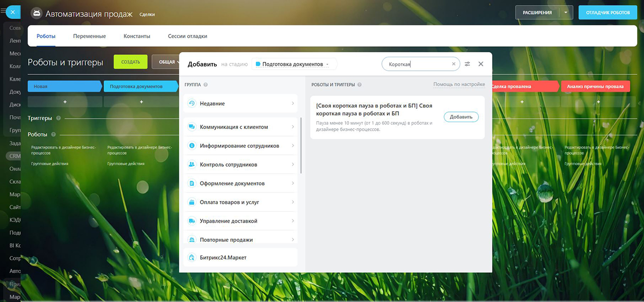The height and width of the screenshot is (302, 644).
Task: Switch to the Переменные tab
Action: (x=89, y=36)
